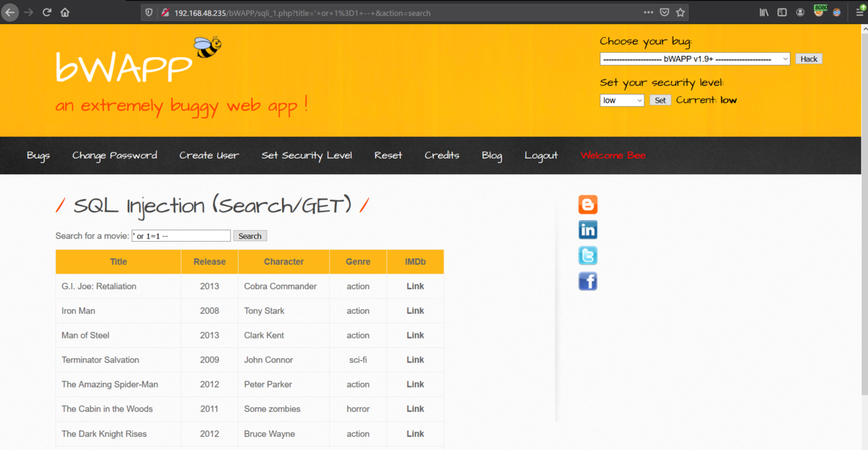Click the sci-fi genre cell
Screen dimensions: 868x450
pyautogui.click(x=358, y=360)
